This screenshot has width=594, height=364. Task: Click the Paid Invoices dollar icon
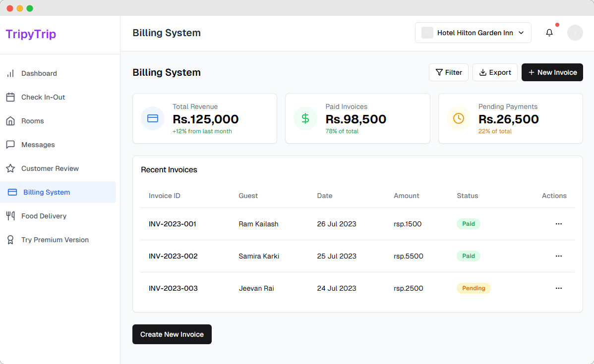point(305,118)
